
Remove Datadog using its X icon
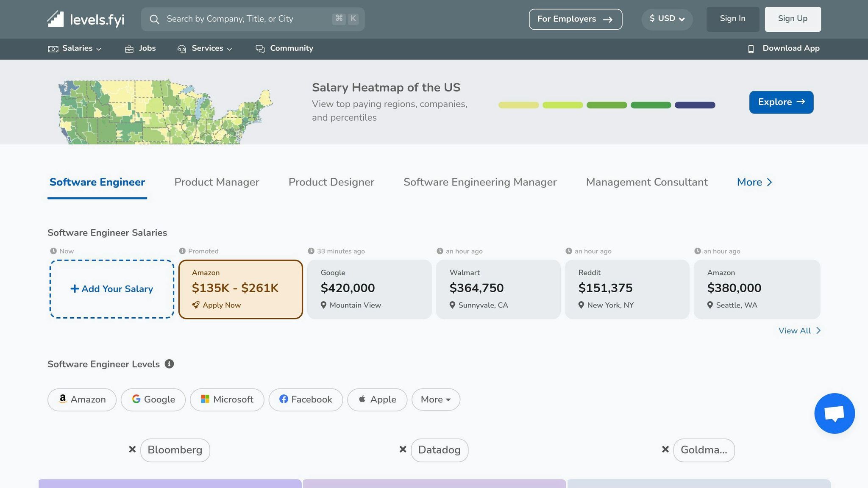403,449
